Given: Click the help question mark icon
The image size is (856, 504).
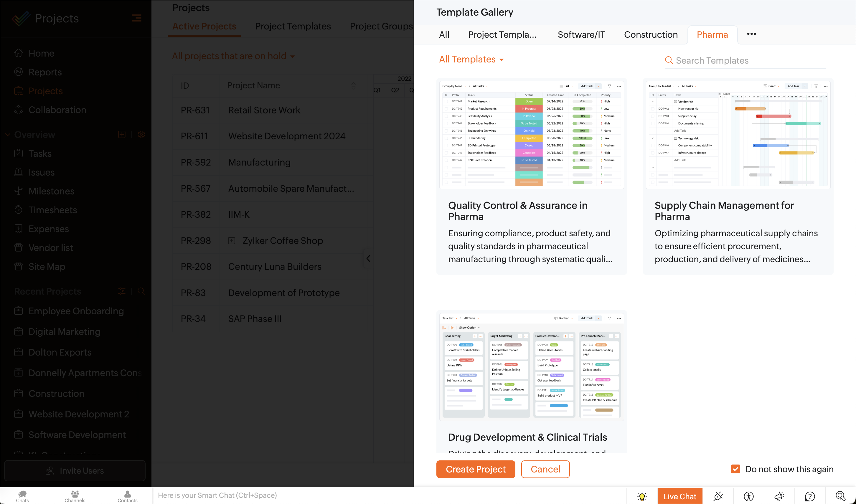Looking at the screenshot, I should 810,496.
